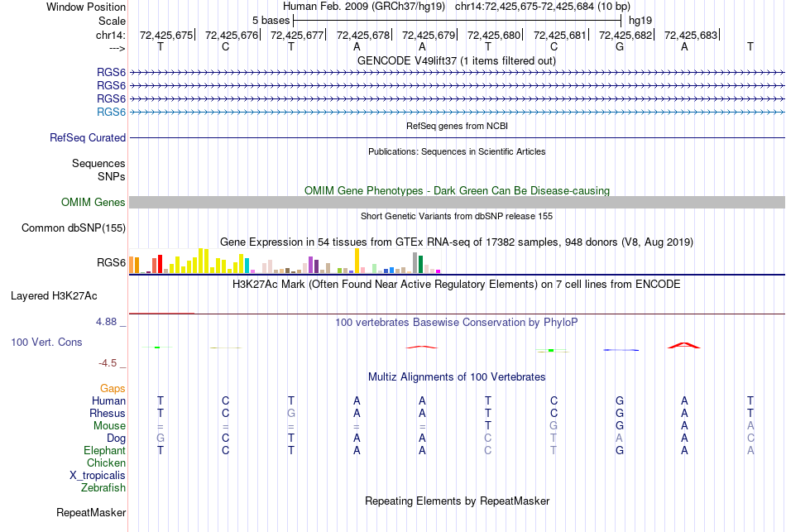Click the Short Genetic Variants from dbSNP title
Image resolution: width=786 pixels, height=532 pixels.
pos(457,216)
